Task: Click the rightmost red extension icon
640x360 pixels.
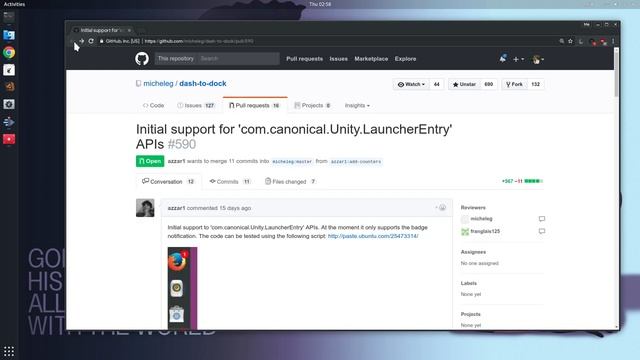Action: [603, 41]
